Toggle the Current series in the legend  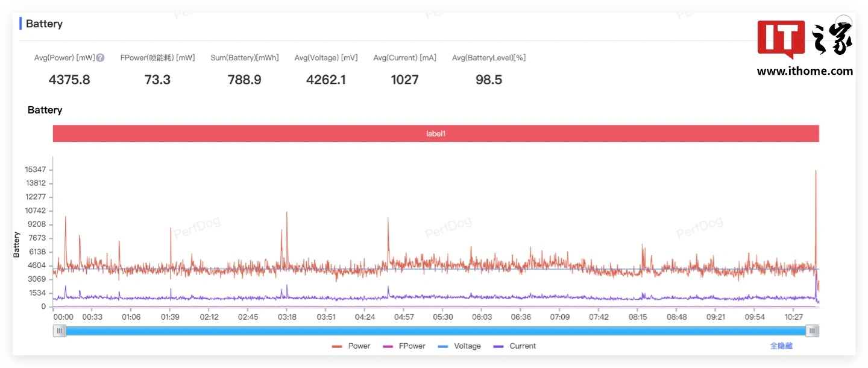point(515,346)
